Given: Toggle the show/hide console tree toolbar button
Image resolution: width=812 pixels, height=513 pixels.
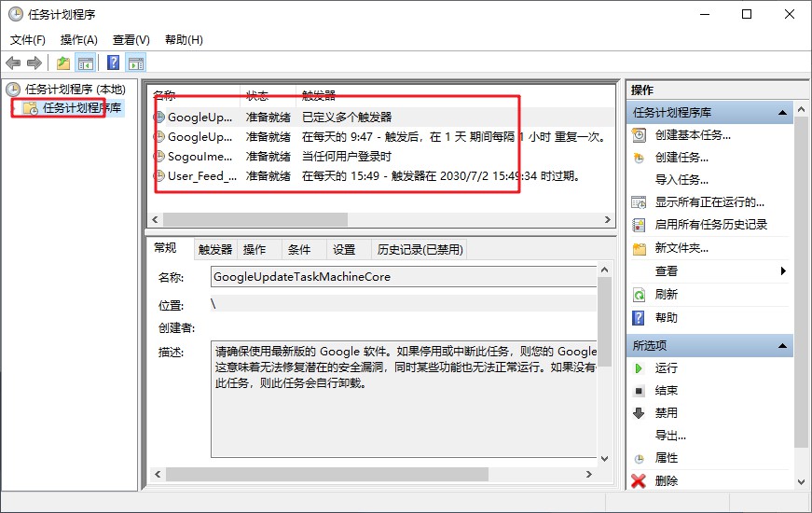Looking at the screenshot, I should (86, 63).
